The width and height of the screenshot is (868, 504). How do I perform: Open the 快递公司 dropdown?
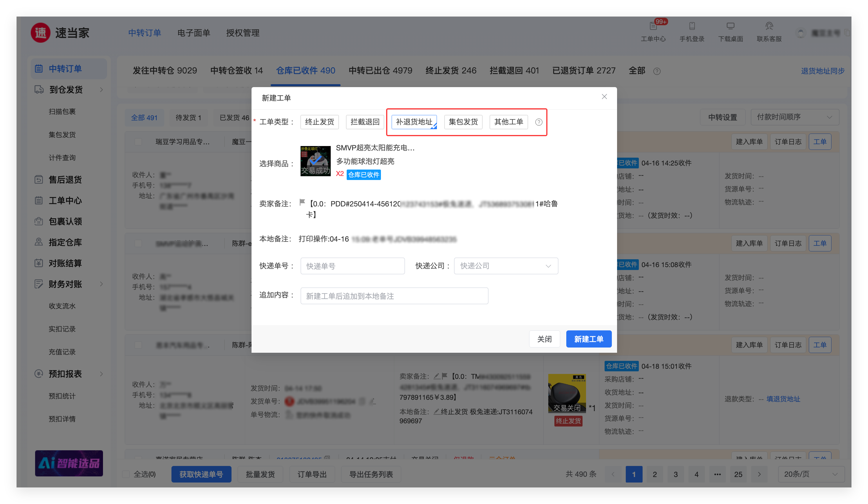(x=506, y=266)
